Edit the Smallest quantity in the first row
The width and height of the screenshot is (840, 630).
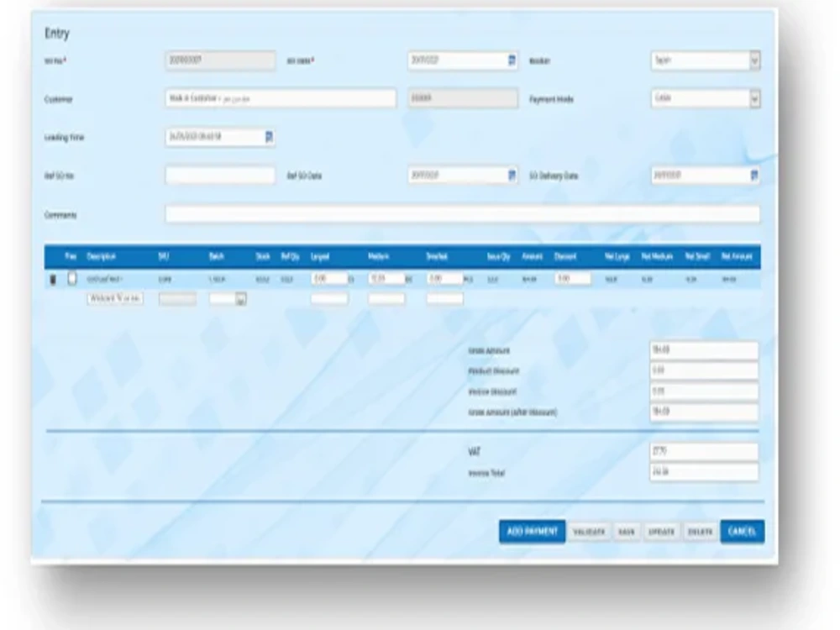click(x=444, y=279)
